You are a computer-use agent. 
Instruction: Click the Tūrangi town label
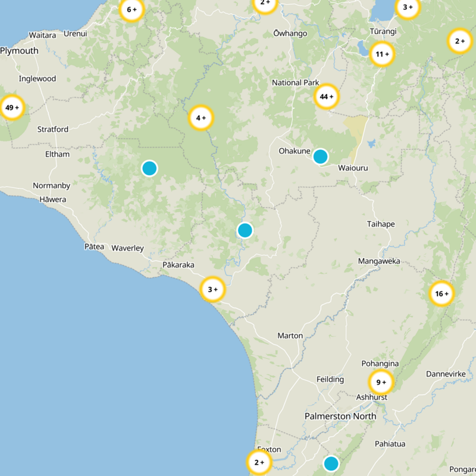383,32
